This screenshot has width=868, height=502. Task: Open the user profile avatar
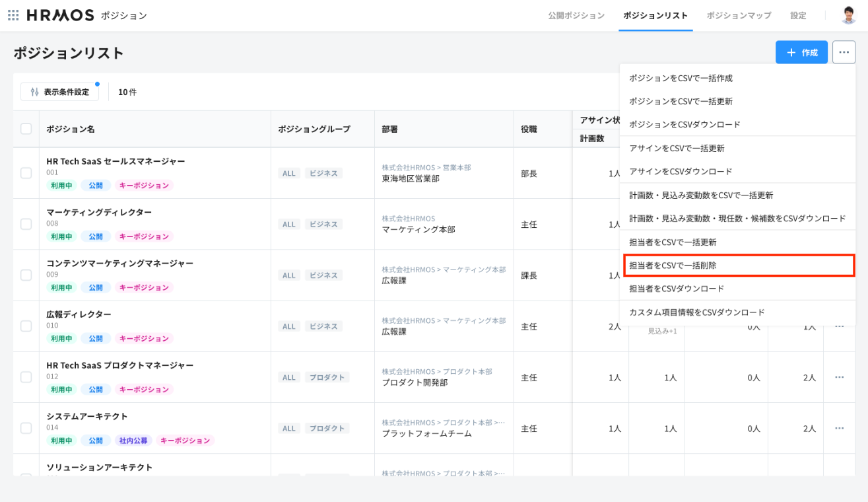(848, 15)
